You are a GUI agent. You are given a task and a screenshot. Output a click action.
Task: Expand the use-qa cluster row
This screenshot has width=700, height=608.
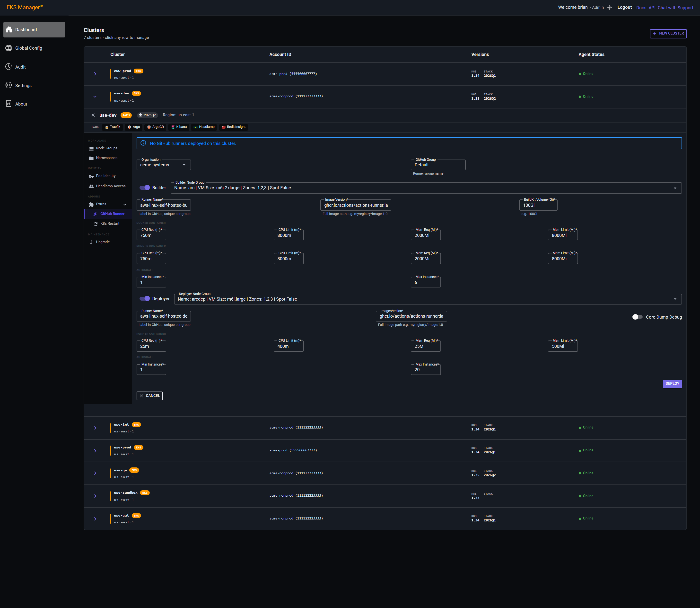coord(95,473)
